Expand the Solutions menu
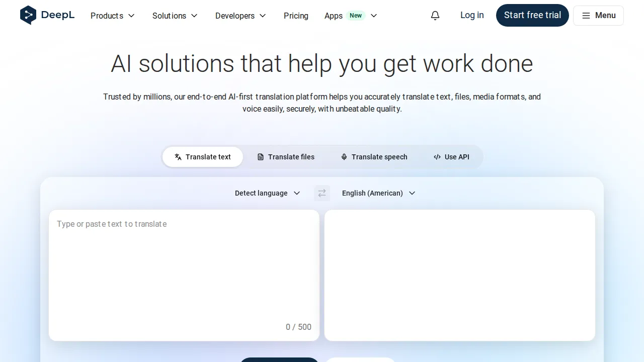644x362 pixels. [175, 16]
